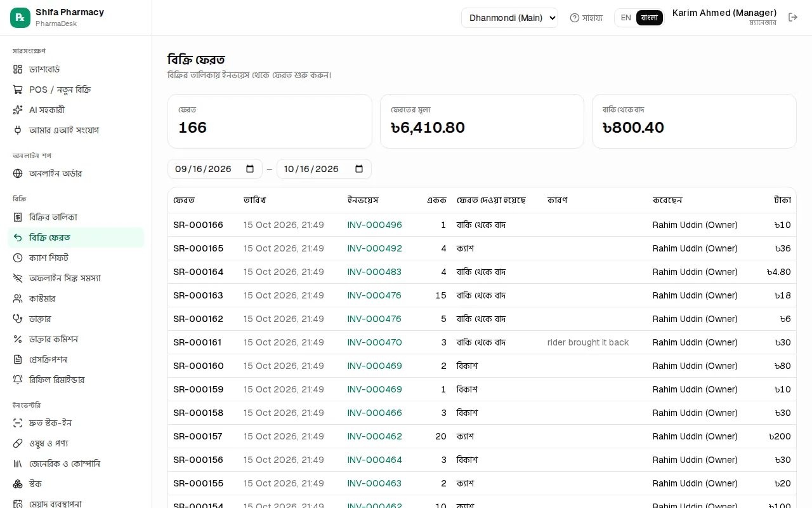Viewport: 812px width, 508px height.
Task: Open কাস্টমার people icon
Action: tap(18, 298)
